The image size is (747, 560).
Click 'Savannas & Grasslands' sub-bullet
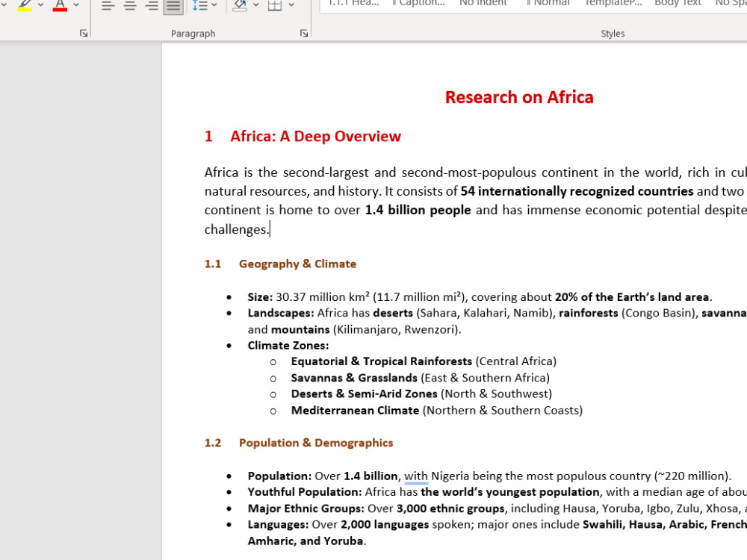354,378
